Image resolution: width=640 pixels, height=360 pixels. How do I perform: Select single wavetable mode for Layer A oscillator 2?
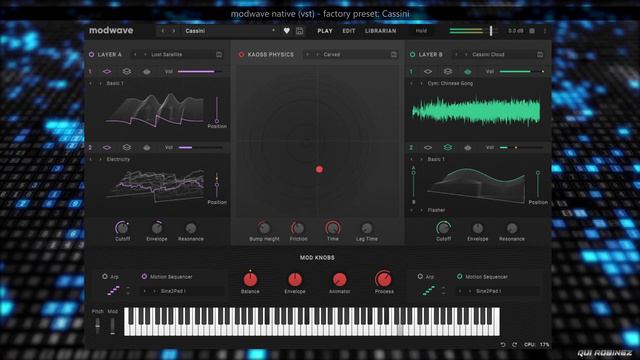tap(107, 147)
